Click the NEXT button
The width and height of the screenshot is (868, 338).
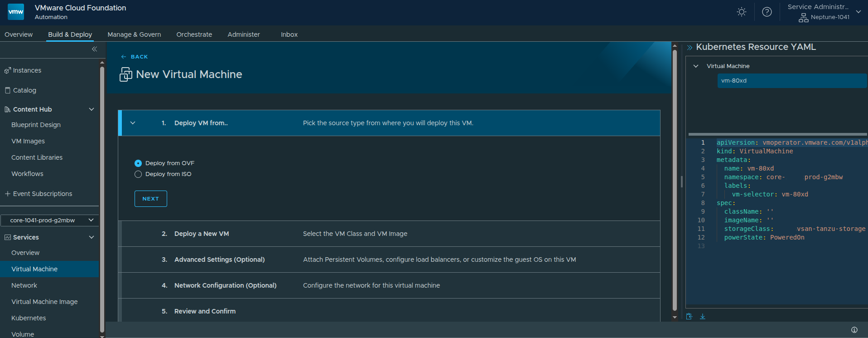(151, 199)
